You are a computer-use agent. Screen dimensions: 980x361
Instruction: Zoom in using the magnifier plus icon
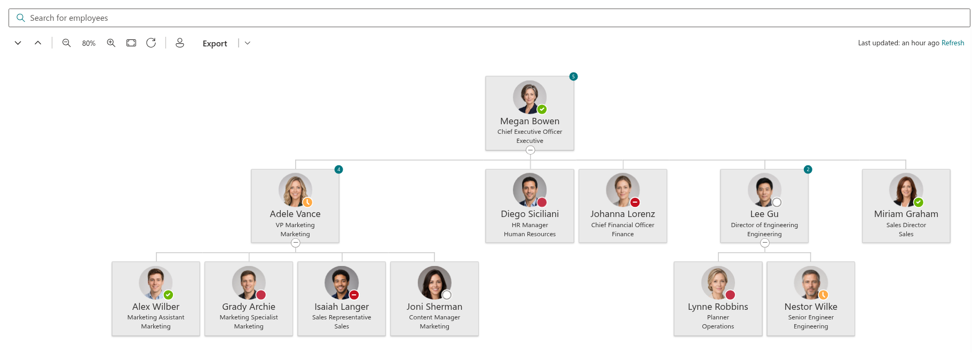point(111,43)
